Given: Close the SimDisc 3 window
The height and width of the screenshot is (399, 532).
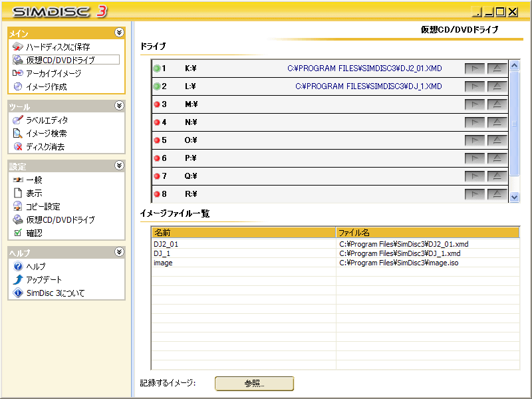Looking at the screenshot, I should [513, 12].
